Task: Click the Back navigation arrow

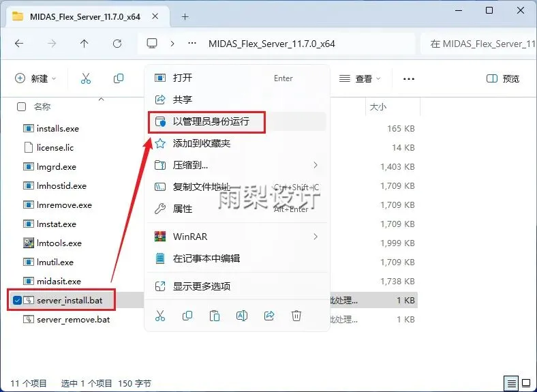Action: pyautogui.click(x=19, y=44)
